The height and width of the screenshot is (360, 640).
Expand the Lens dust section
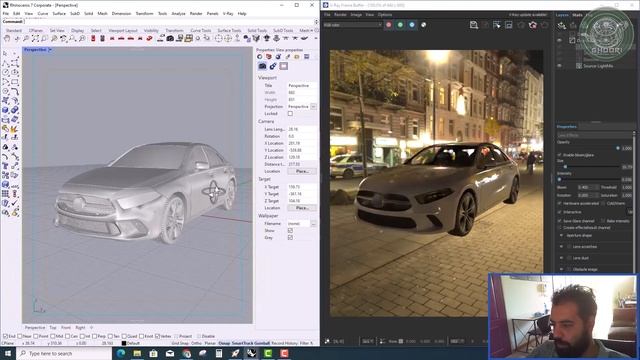[x=561, y=258]
